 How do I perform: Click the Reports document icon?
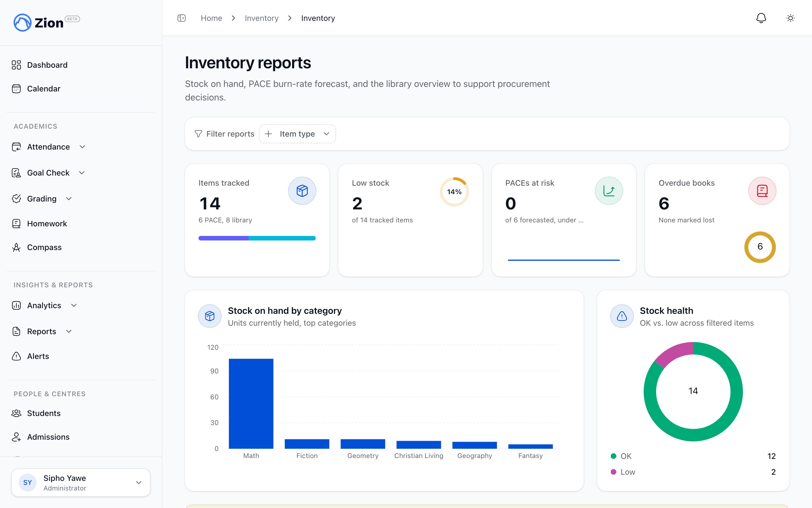coord(16,331)
